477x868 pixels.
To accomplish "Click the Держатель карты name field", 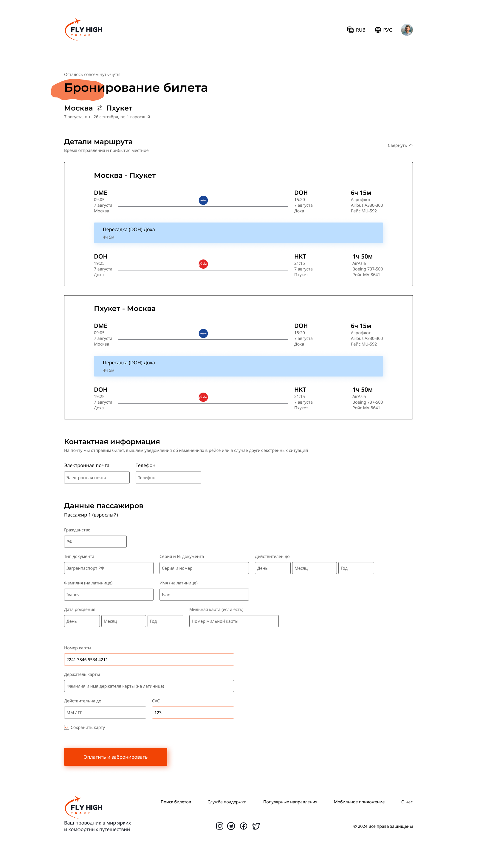I will point(149,686).
